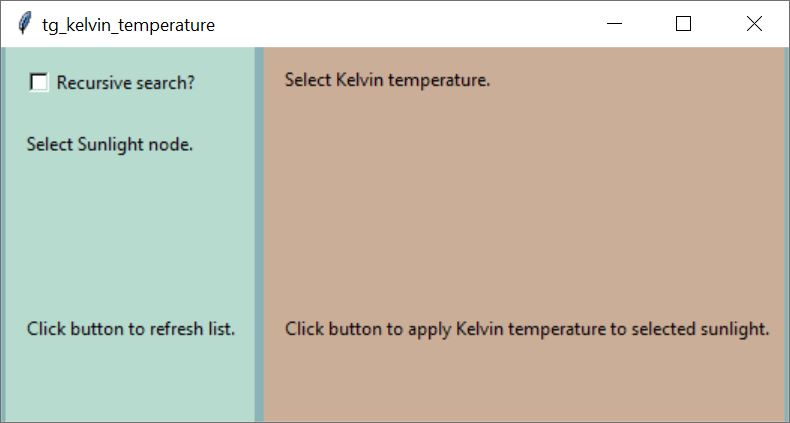Click the tg_kelvin_temperature title text

pos(128,25)
